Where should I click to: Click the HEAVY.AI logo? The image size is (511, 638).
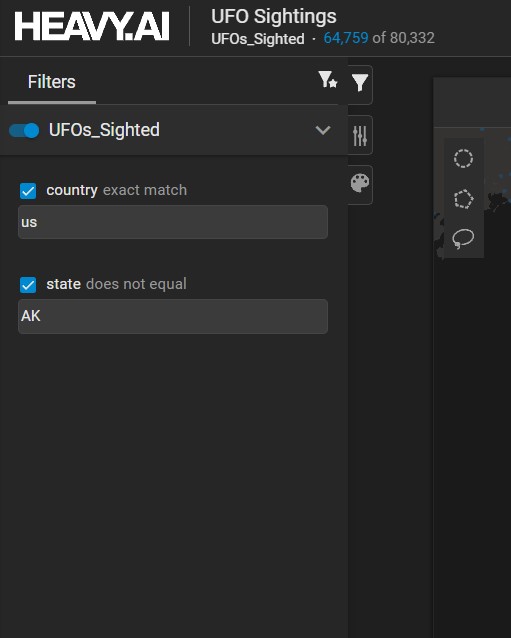(92, 26)
